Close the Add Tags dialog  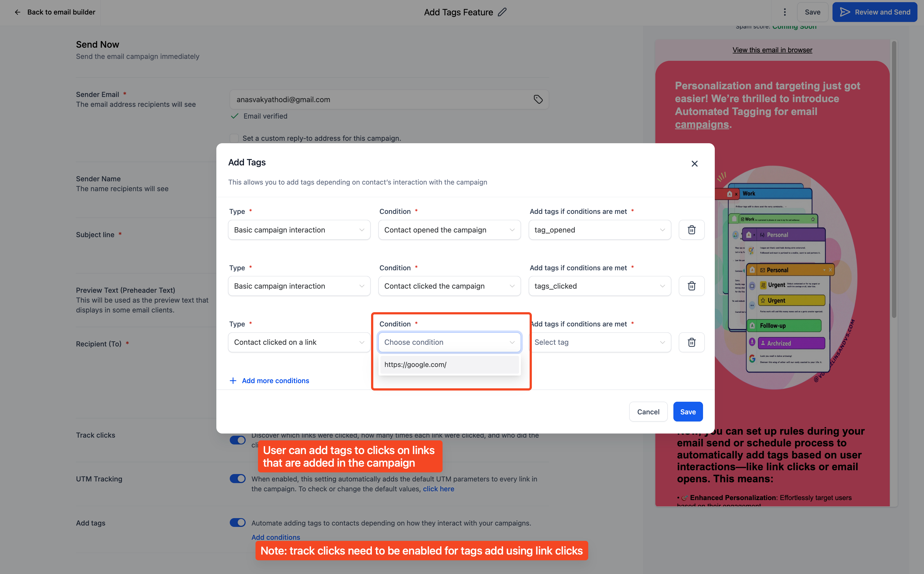pyautogui.click(x=694, y=163)
